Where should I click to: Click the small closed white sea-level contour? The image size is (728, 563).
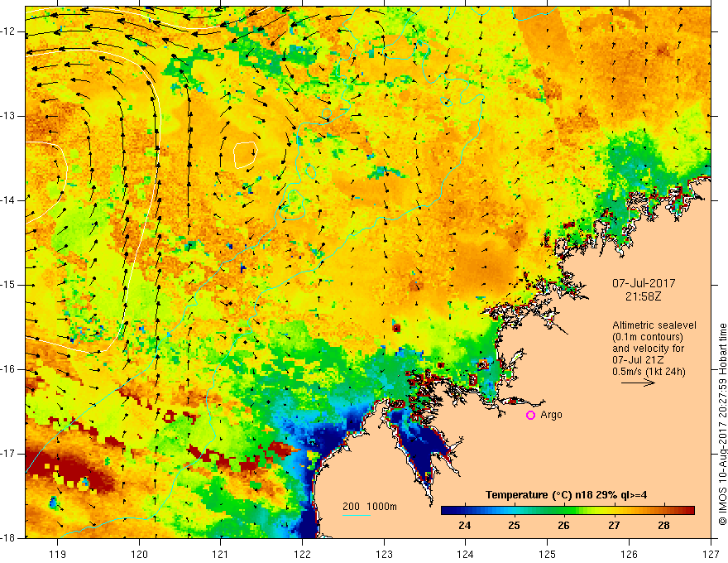click(245, 155)
